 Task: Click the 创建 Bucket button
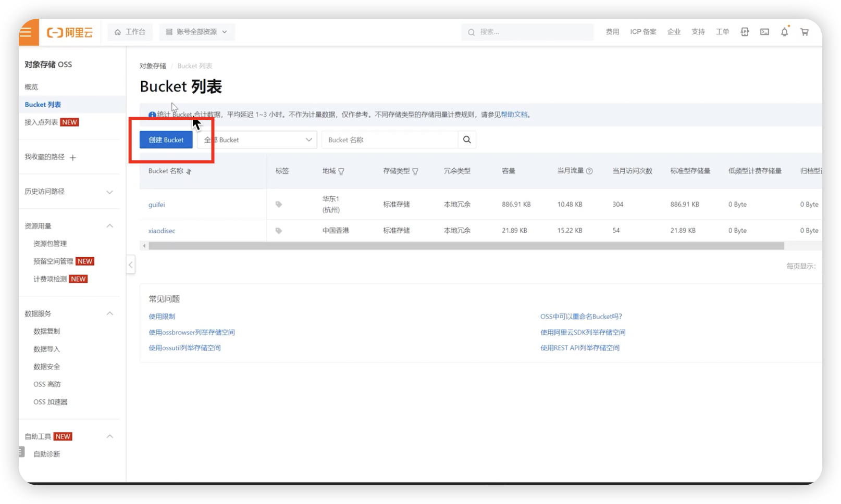166,140
